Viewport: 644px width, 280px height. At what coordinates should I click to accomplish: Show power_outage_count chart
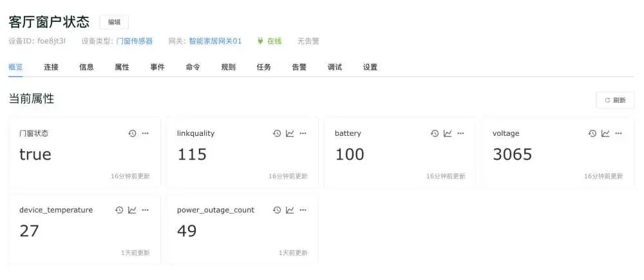pyautogui.click(x=290, y=210)
